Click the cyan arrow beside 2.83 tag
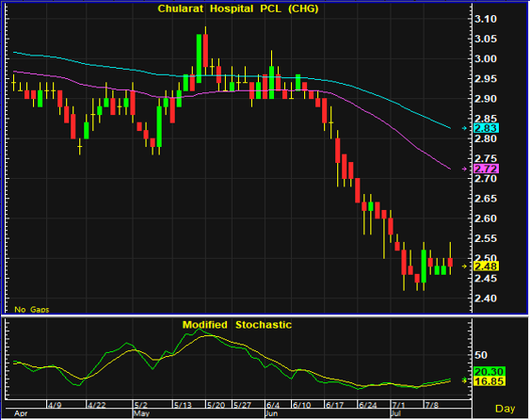Screen dimensions: 530x420 click(465, 128)
